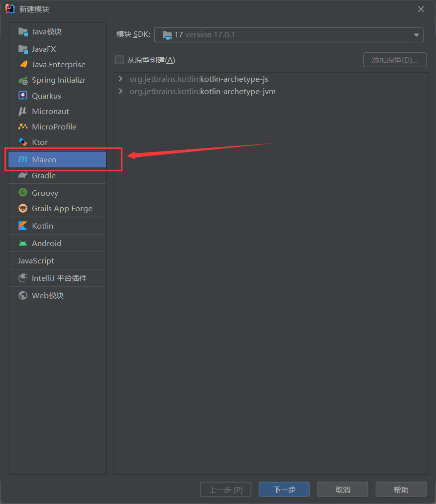This screenshot has width=436, height=504.
Task: Pick Gradle from the module list
Action: [57, 175]
